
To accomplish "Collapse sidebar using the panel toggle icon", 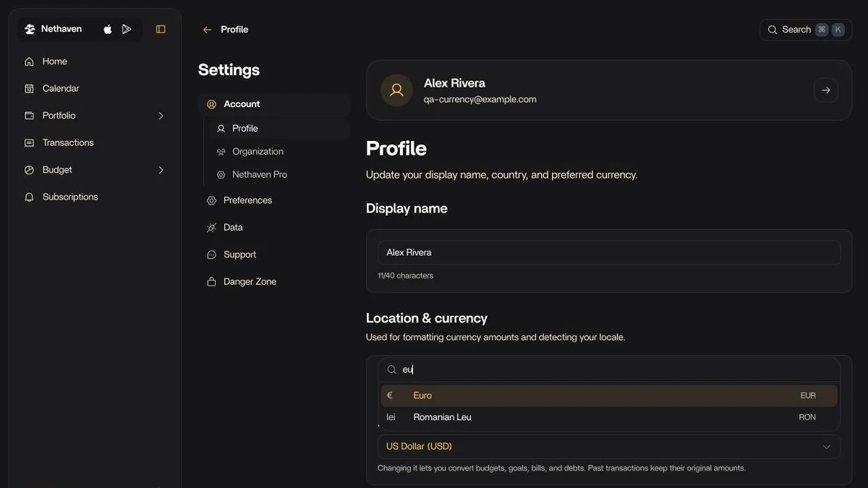I will coord(161,30).
